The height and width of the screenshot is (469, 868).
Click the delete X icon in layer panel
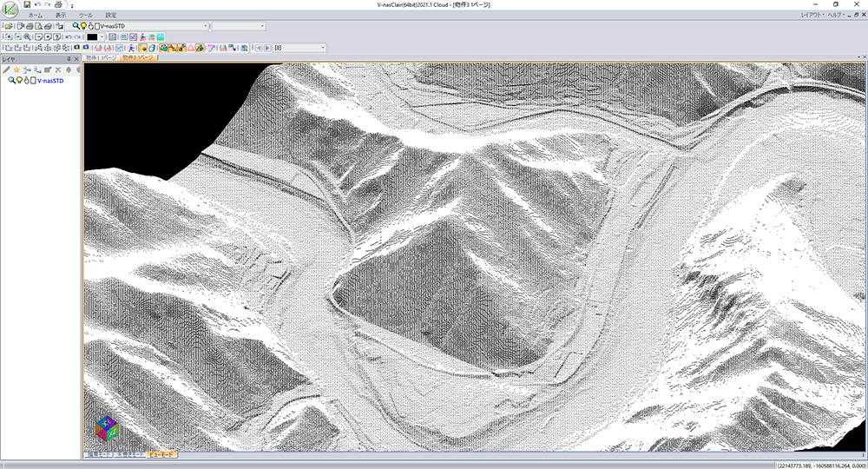click(58, 69)
